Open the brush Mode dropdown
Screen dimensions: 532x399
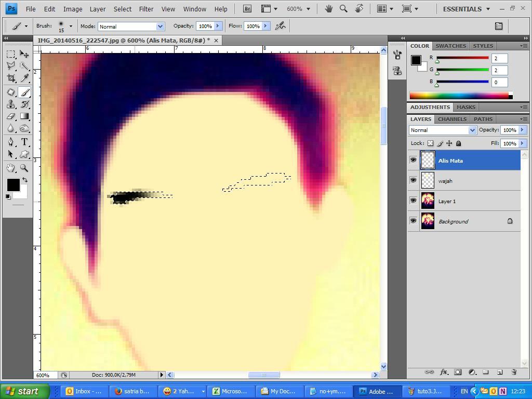pos(131,26)
